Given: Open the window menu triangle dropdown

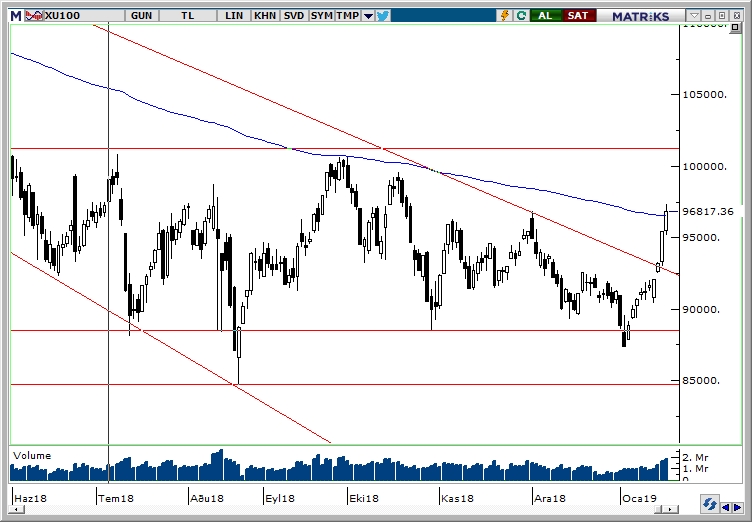Looking at the screenshot, I should pos(694,16).
